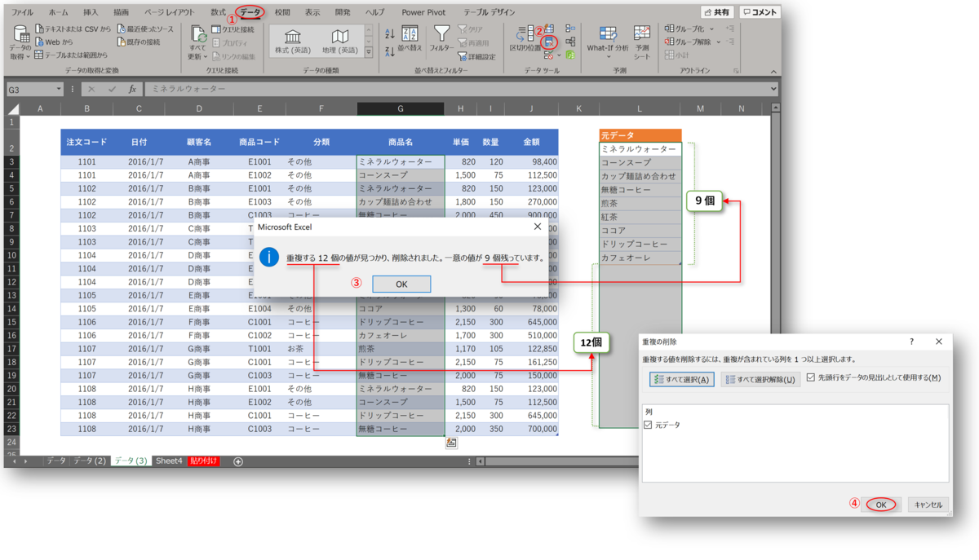Click キャンセル in the 重複の削除 dialog
979x560 pixels.
tap(928, 505)
